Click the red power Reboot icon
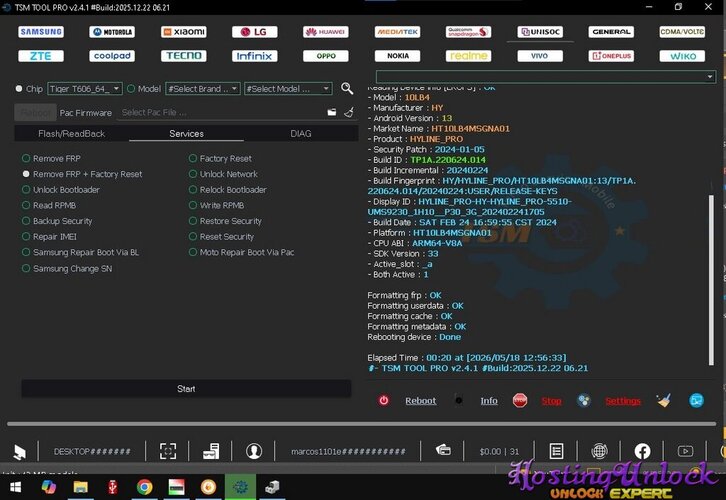The height and width of the screenshot is (500, 726). (384, 400)
